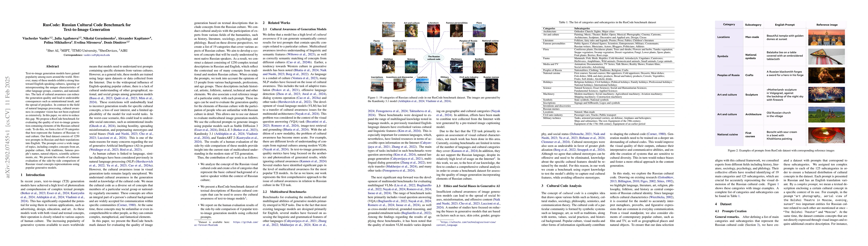Click the Table 1 caption text

607,22
